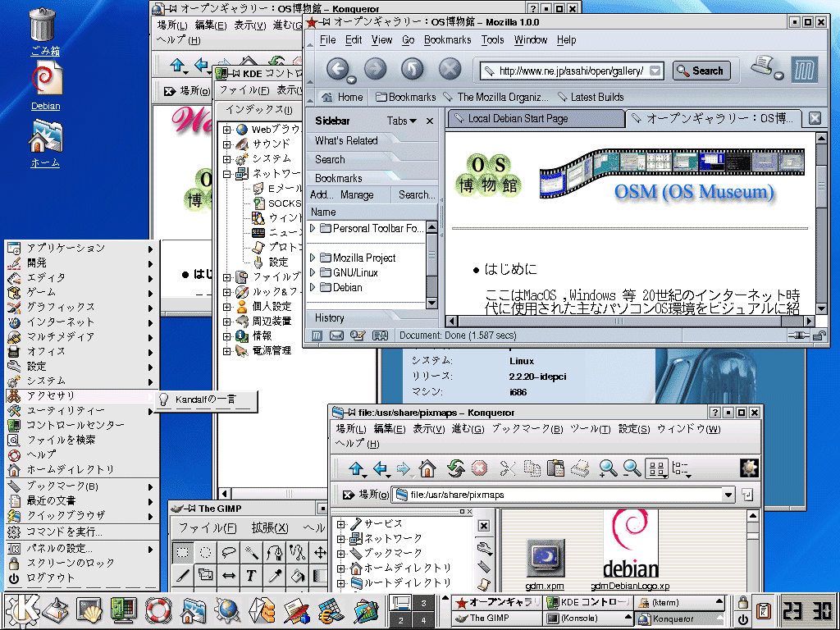Switch to the Local Debian Start Page tab
This screenshot has width=840, height=630.
pos(536,118)
